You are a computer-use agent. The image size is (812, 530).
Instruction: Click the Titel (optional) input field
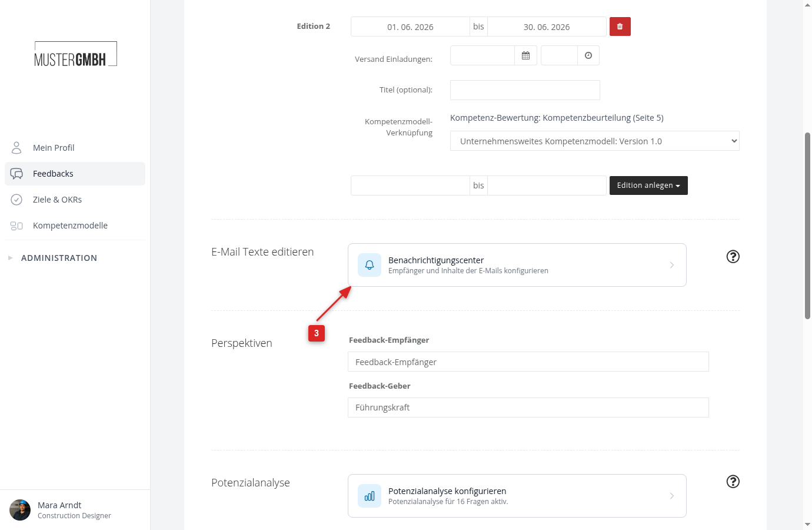tap(525, 90)
